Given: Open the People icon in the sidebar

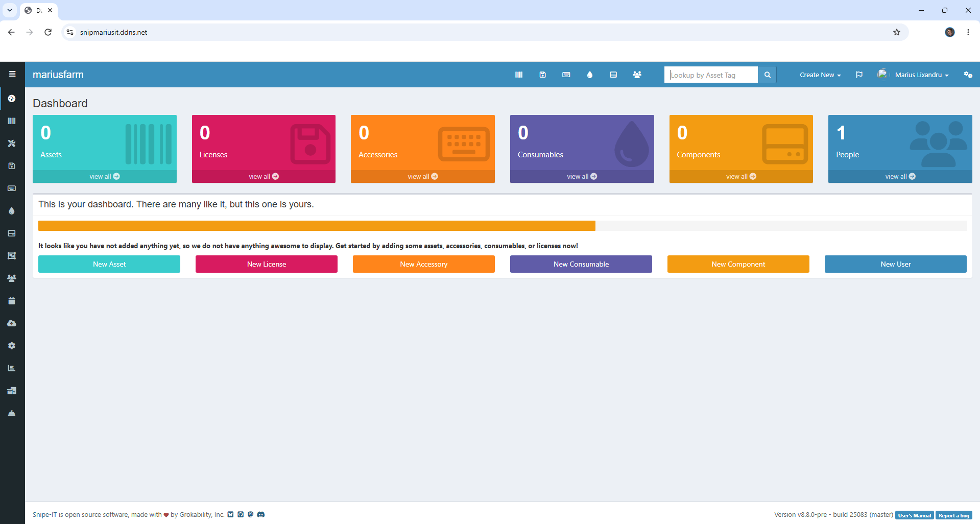Looking at the screenshot, I should (x=12, y=278).
